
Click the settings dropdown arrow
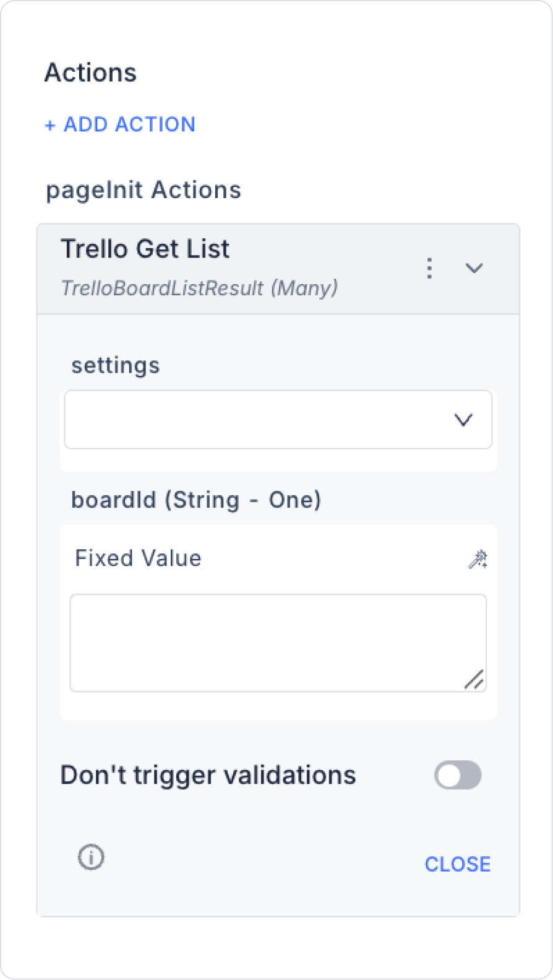point(463,420)
